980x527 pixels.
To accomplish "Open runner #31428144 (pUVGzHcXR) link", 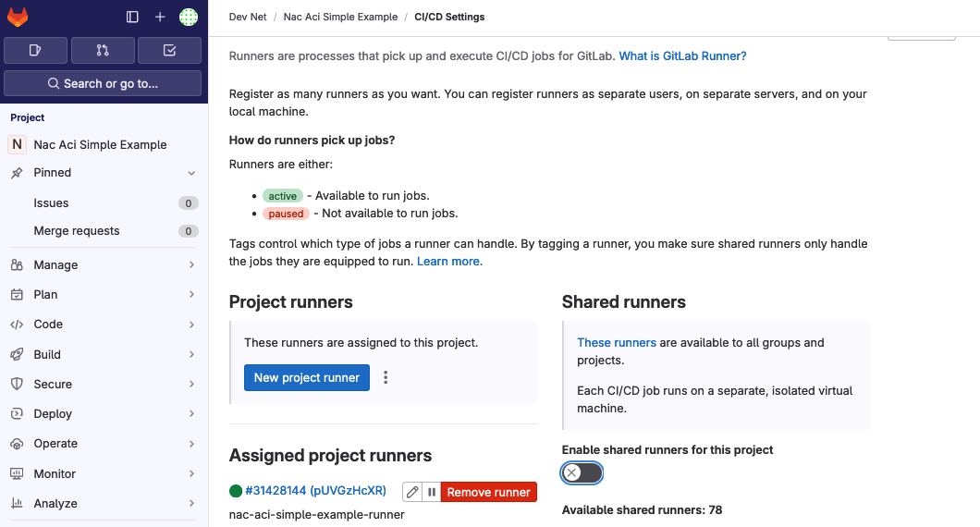I will coord(315,491).
